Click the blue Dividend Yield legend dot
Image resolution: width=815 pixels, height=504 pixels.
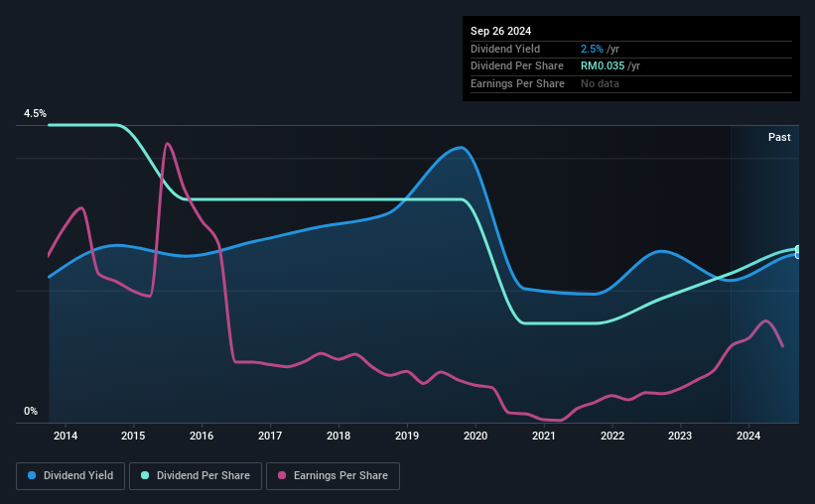point(32,475)
